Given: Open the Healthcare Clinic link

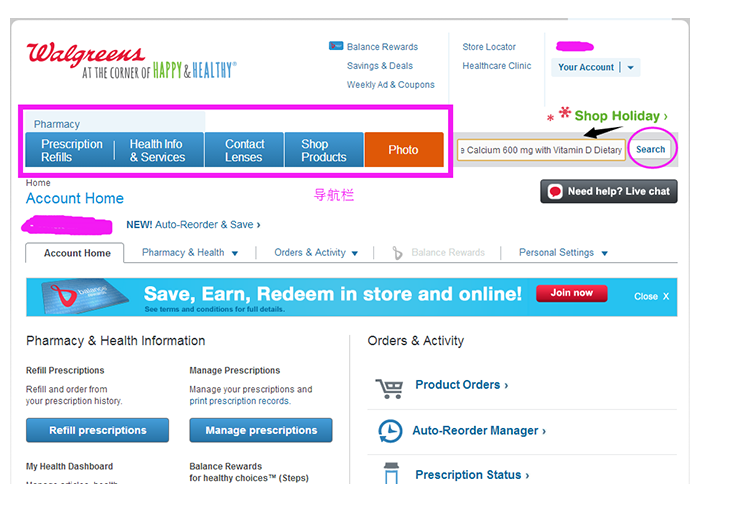Looking at the screenshot, I should click(496, 66).
